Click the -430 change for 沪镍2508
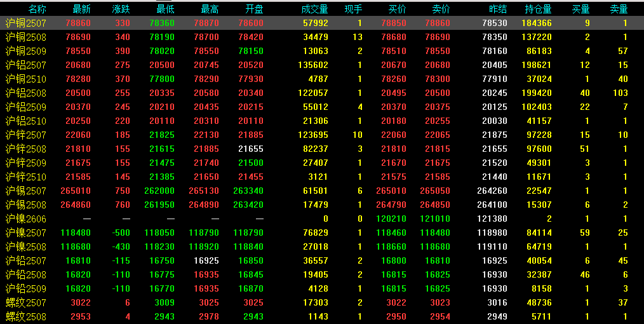The width and height of the screenshot is (644, 324). tap(121, 246)
